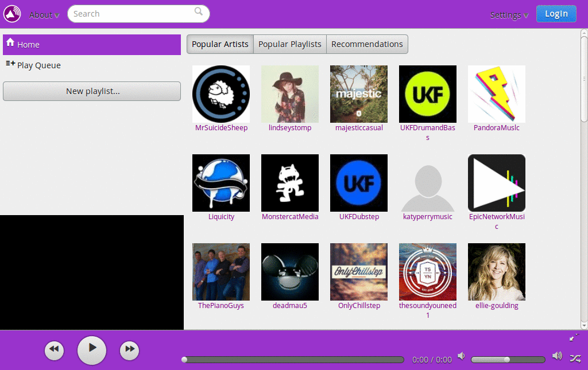Switch to the Popular Playlists tab
Screen dimensions: 588x370
[290, 44]
